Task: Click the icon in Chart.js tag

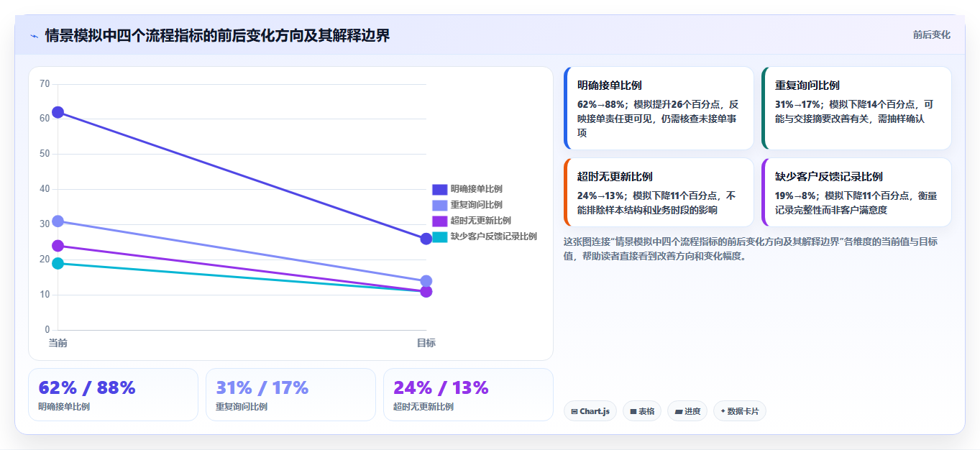Action: click(x=574, y=412)
